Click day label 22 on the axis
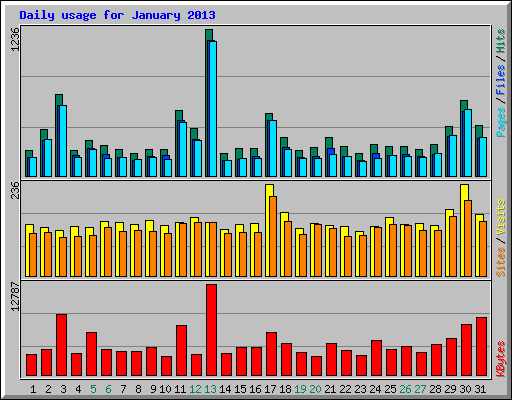 click(345, 389)
